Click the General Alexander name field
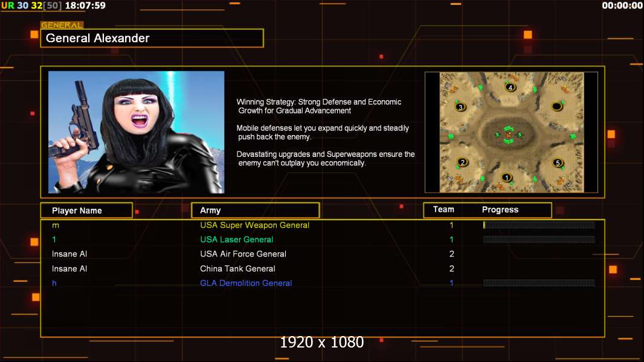Screen dimensions: 644x362 [152, 38]
